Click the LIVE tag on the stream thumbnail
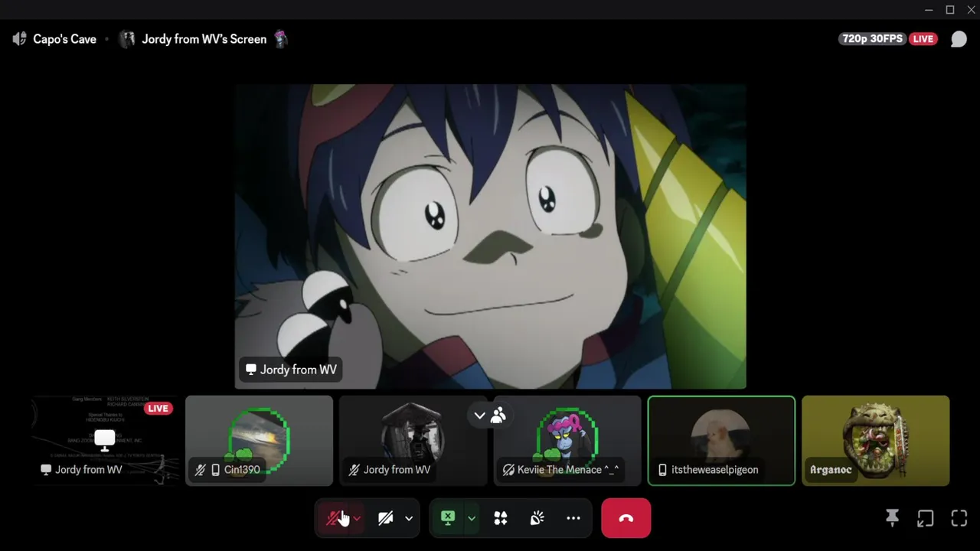This screenshot has width=980, height=551. 158,408
